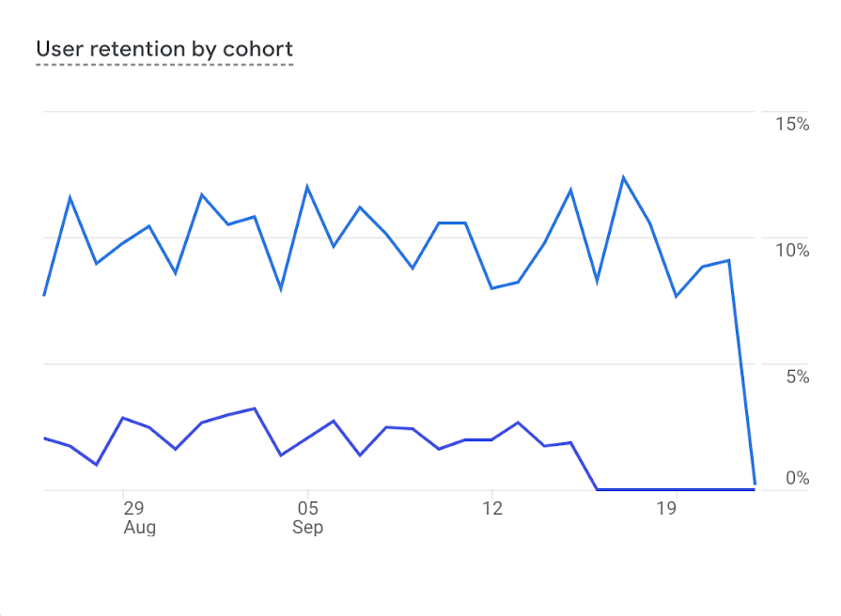Click the 'User retention by cohort' title

[164, 49]
